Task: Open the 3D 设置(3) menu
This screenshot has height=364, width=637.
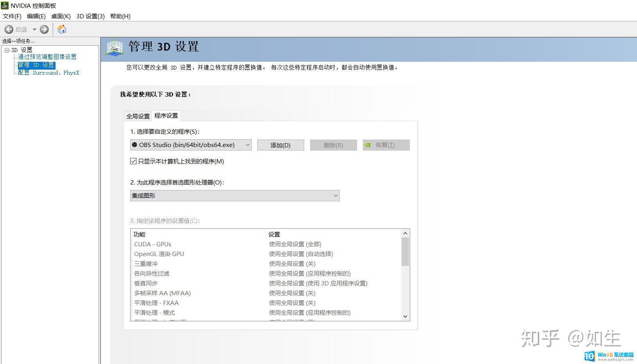Action: 90,16
